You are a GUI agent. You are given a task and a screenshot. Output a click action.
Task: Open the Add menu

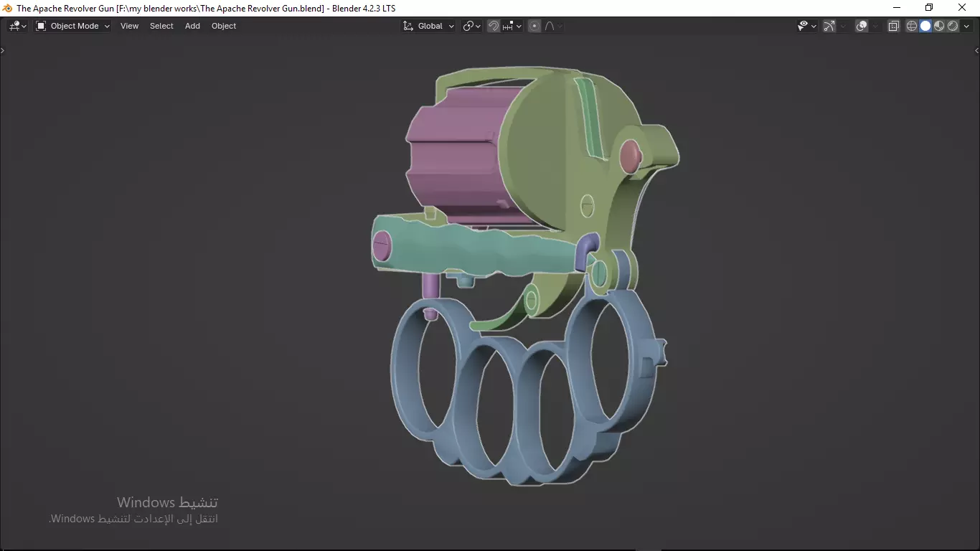(x=192, y=26)
